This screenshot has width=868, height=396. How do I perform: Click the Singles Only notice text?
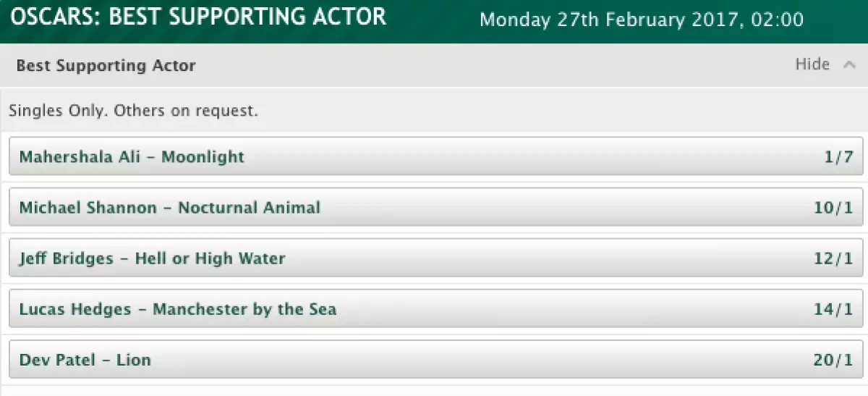133,111
